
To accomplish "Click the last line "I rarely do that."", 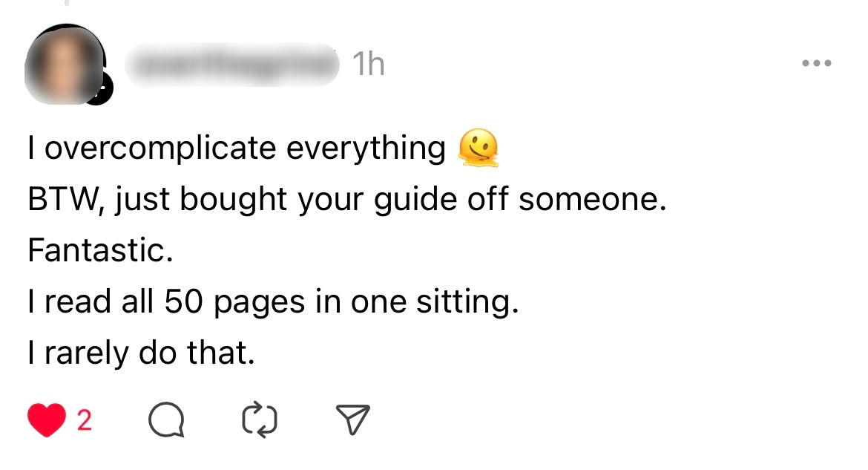I will pyautogui.click(x=141, y=353).
